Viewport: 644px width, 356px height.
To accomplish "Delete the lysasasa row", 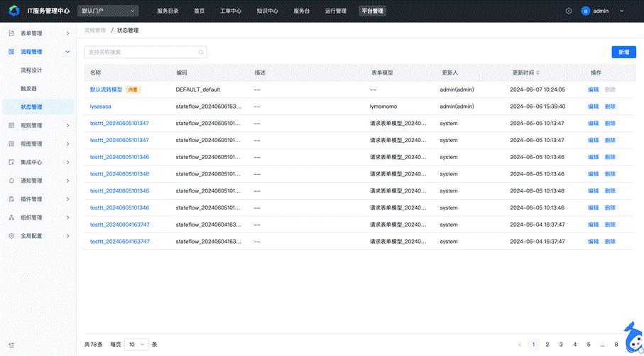I will [611, 107].
